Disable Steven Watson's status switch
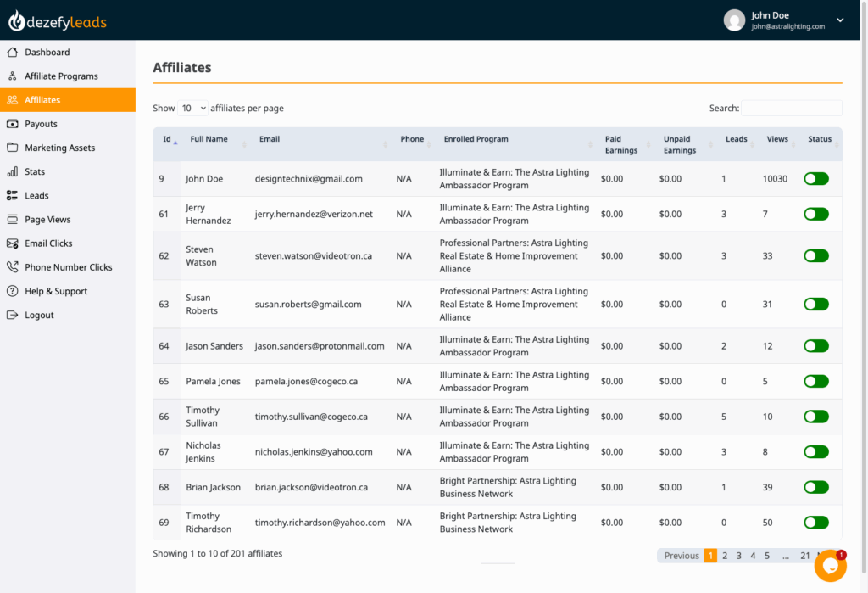The height and width of the screenshot is (593, 868). coord(816,256)
